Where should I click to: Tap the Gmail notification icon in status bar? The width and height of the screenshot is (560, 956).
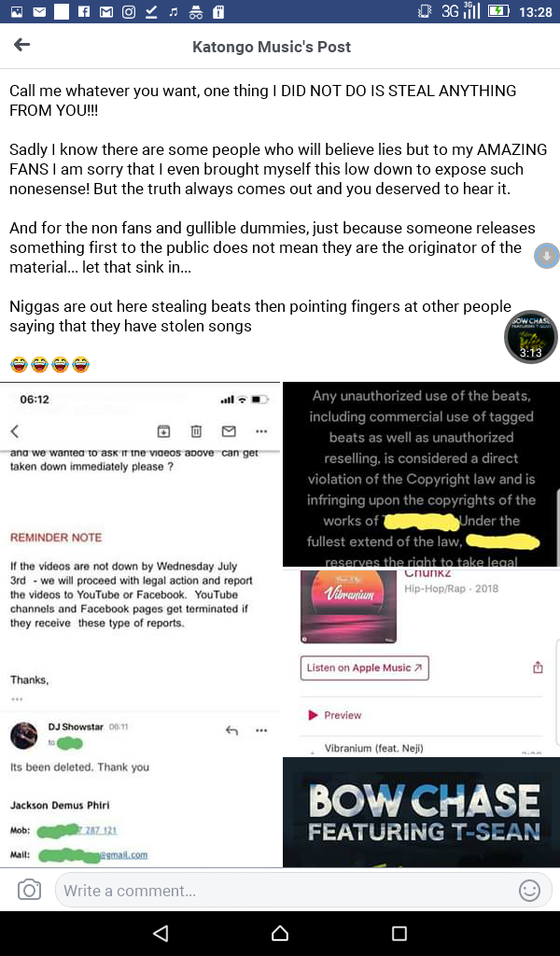tap(106, 11)
